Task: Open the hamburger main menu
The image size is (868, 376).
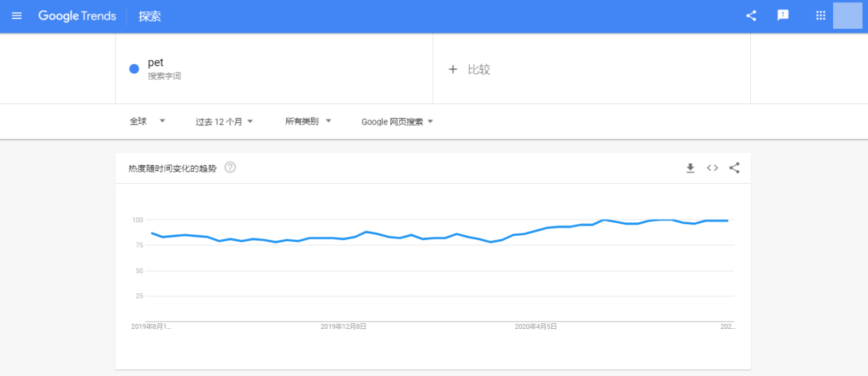Action: (16, 16)
